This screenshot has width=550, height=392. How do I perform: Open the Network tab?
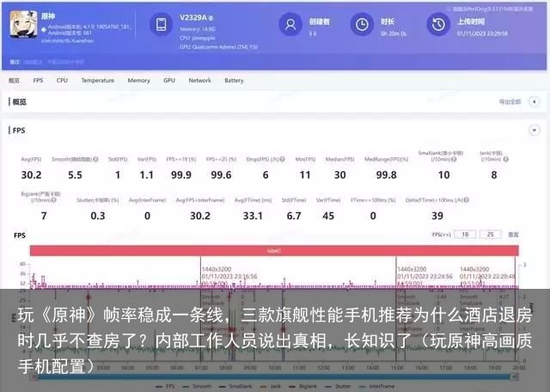coord(199,80)
